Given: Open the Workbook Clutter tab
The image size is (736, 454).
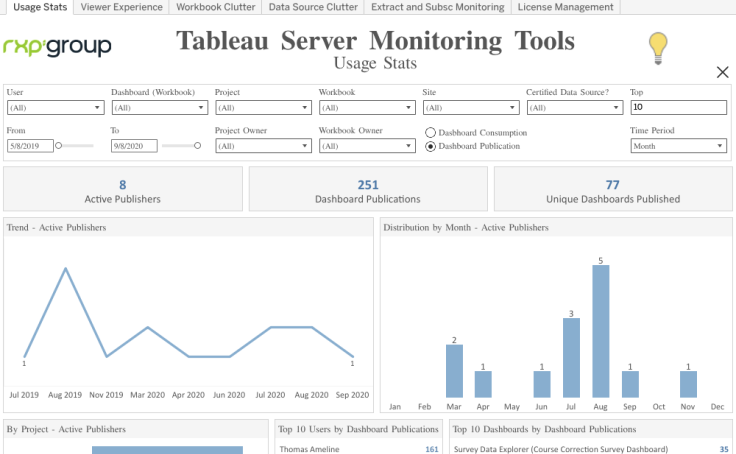Looking at the screenshot, I should (215, 7).
